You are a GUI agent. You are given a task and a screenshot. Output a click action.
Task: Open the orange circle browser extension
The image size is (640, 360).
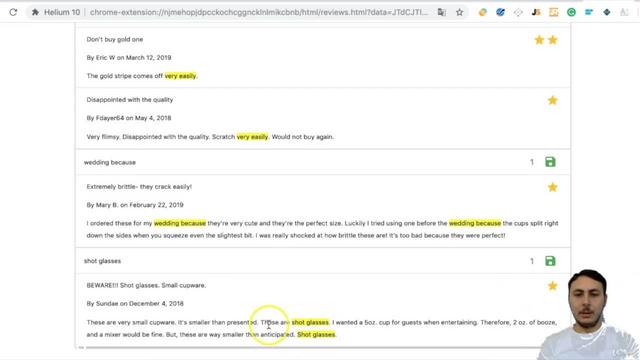coord(482,12)
